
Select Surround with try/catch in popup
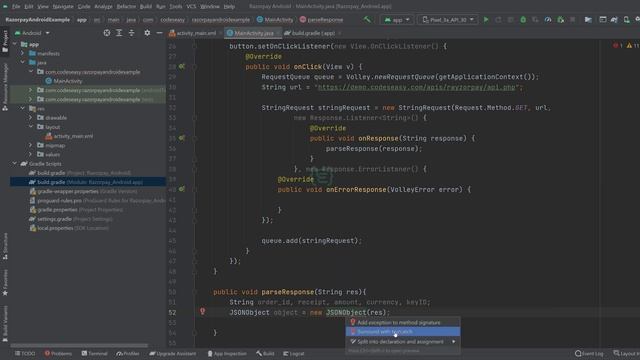[403, 332]
